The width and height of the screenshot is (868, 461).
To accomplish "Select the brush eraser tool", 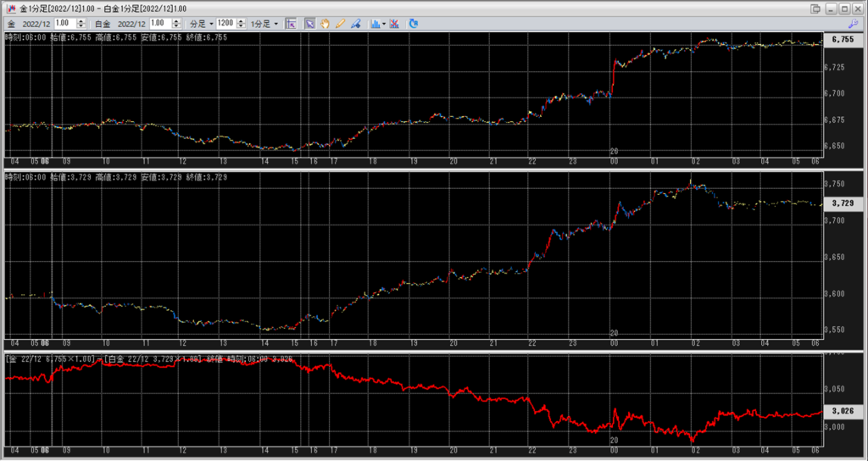I will pyautogui.click(x=356, y=24).
